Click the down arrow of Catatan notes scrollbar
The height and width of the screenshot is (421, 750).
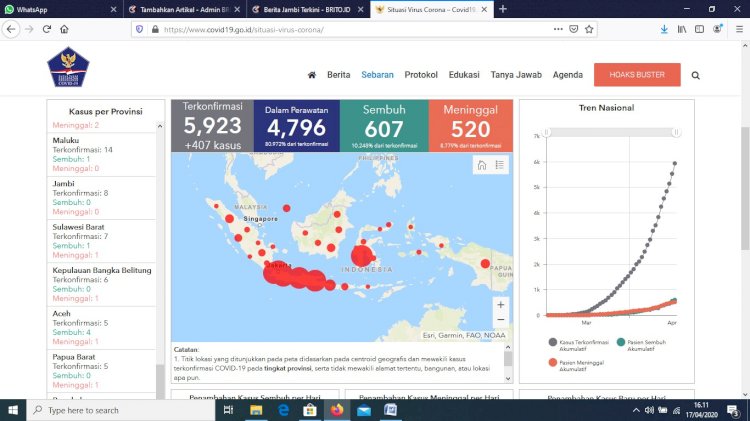[508, 378]
